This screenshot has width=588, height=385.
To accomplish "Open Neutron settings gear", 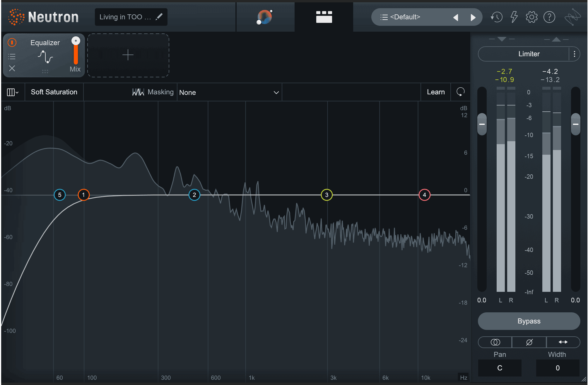I will [x=531, y=17].
